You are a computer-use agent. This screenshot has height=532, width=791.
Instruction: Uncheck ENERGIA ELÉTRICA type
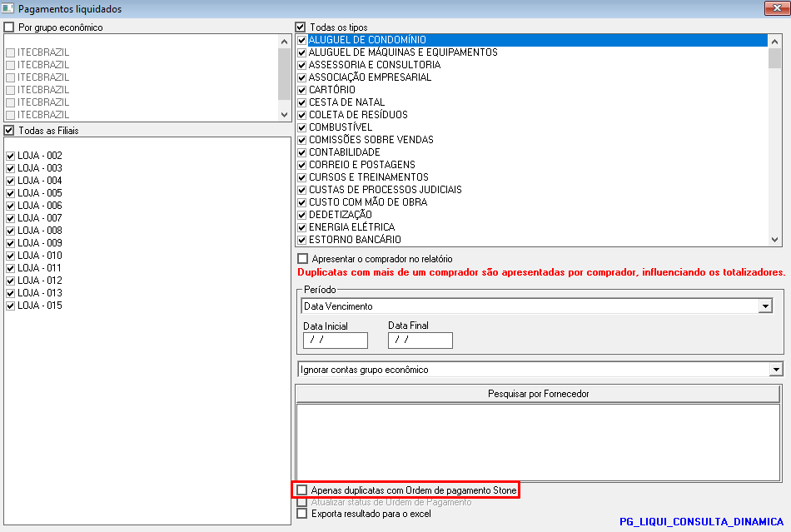click(302, 227)
